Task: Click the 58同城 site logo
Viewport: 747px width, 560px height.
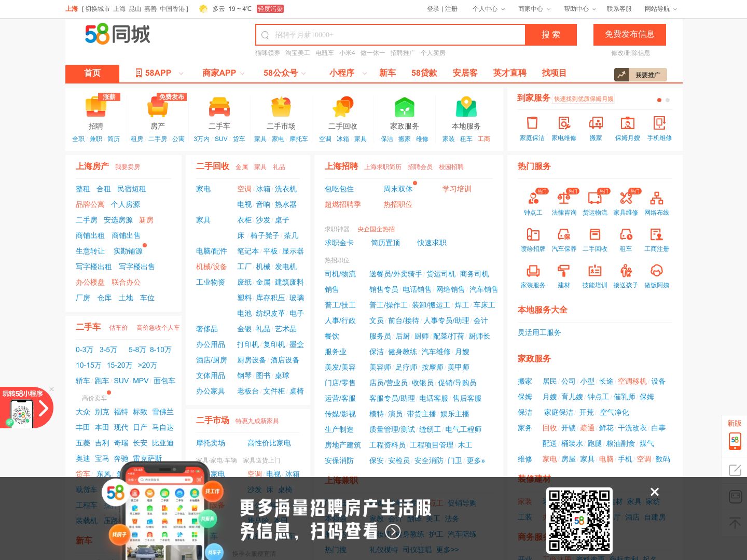Action: 118,34
